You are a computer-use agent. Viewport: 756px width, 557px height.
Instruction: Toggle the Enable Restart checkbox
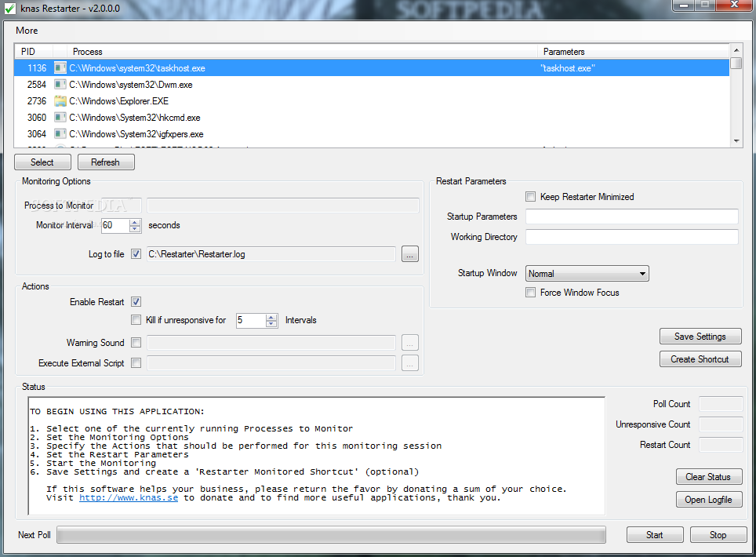(136, 301)
